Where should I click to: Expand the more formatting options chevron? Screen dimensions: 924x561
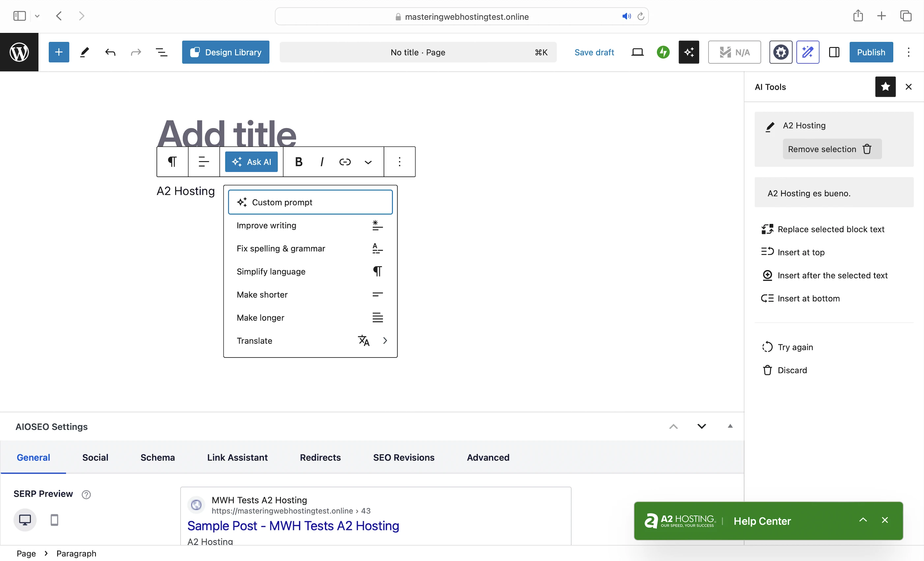[x=368, y=162]
